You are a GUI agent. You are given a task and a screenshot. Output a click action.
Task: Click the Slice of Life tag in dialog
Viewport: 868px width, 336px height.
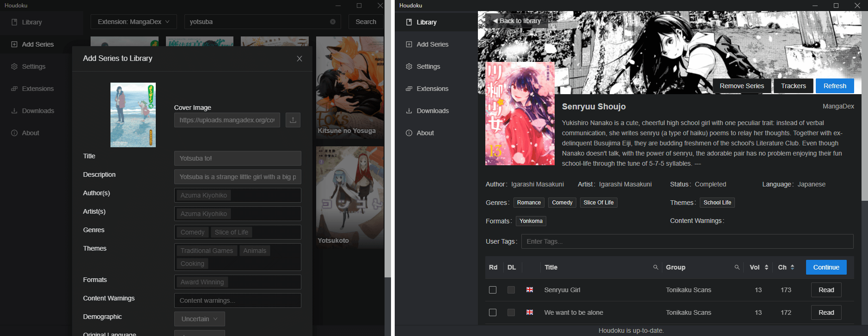click(232, 232)
